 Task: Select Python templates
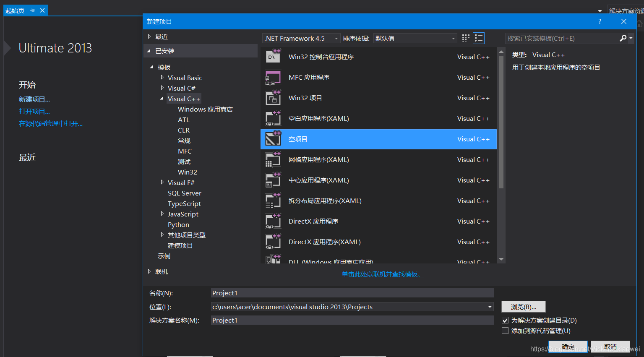click(178, 224)
